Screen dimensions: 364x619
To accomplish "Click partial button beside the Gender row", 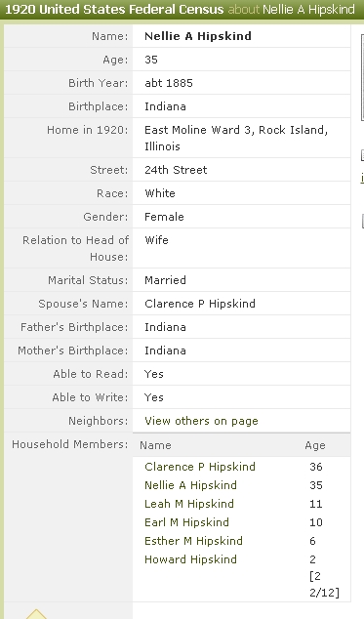I will tap(362, 221).
